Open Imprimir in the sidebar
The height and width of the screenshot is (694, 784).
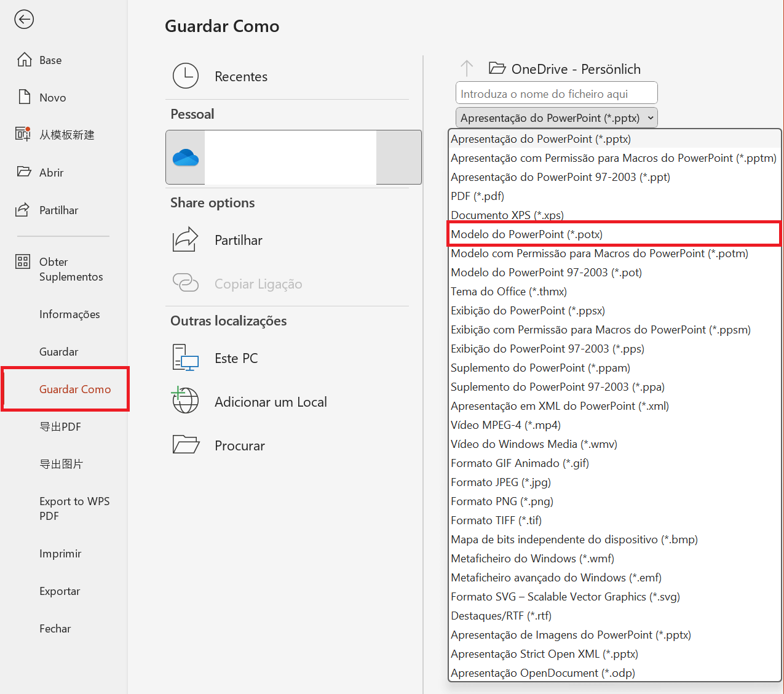(60, 554)
